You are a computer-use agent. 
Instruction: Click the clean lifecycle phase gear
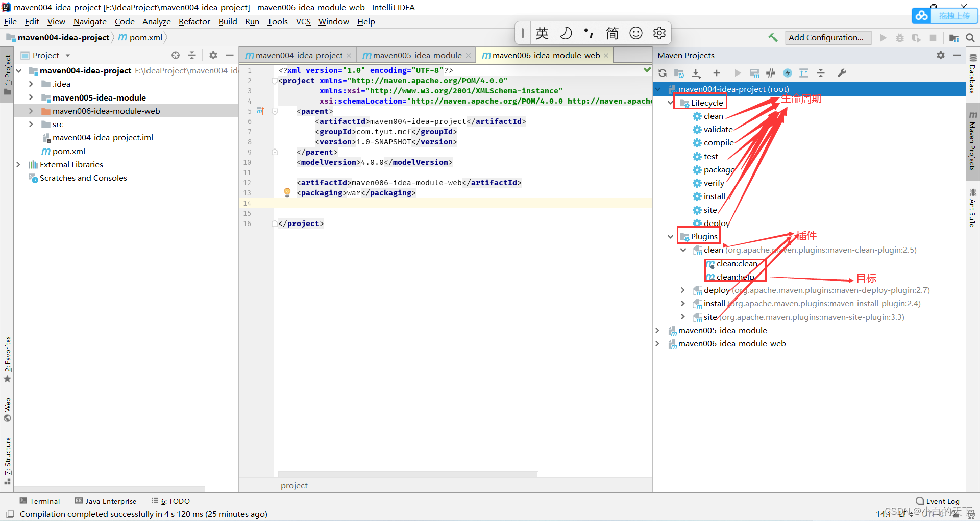tap(697, 116)
